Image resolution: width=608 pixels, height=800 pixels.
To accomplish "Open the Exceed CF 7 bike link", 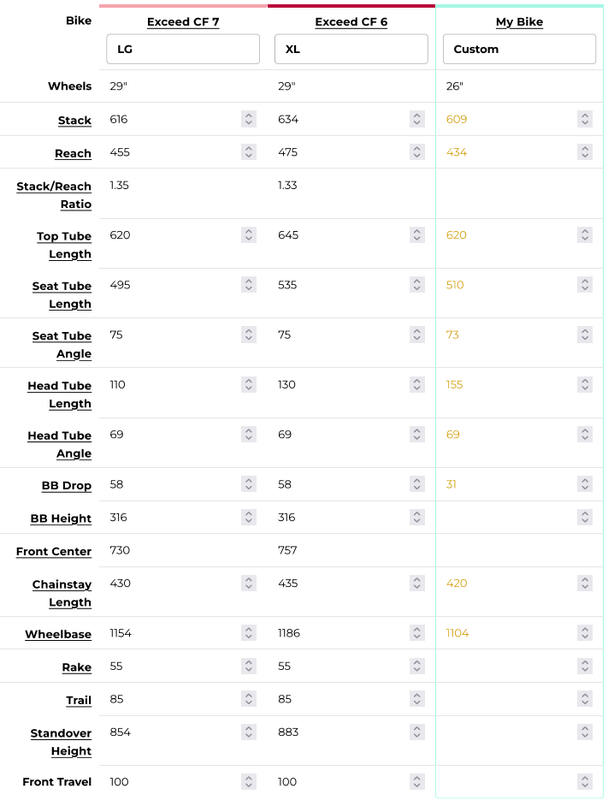I will coord(183,22).
